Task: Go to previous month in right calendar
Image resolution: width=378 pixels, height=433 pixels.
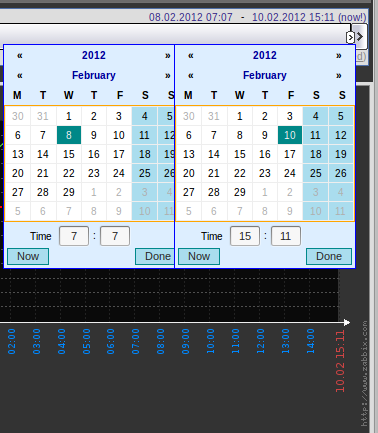Action: click(191, 76)
